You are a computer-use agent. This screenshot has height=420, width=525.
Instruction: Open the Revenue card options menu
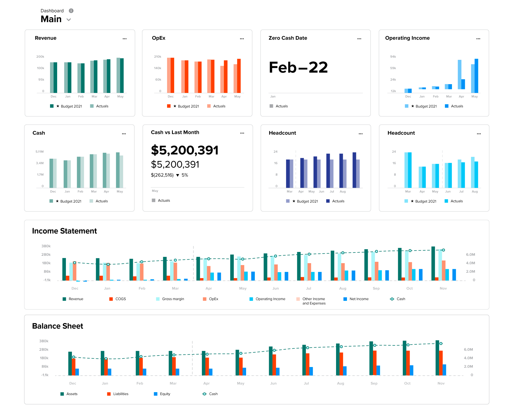(124, 39)
